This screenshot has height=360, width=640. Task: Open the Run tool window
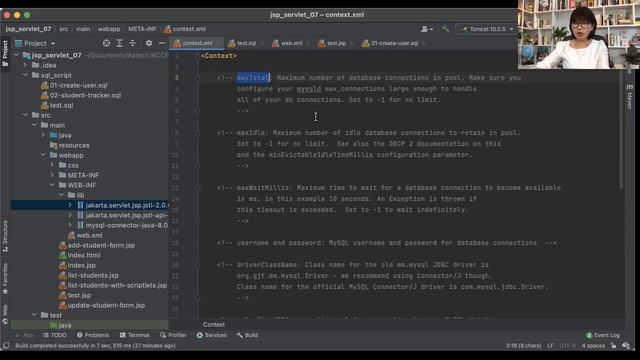24,335
